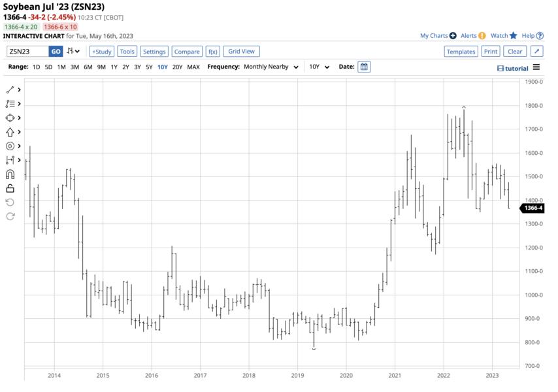Undo the last chart action
The image size is (558, 392).
point(9,203)
